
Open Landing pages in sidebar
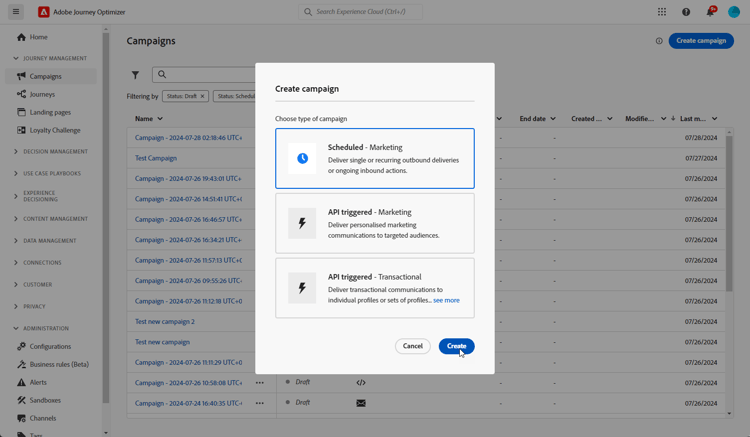(x=50, y=112)
